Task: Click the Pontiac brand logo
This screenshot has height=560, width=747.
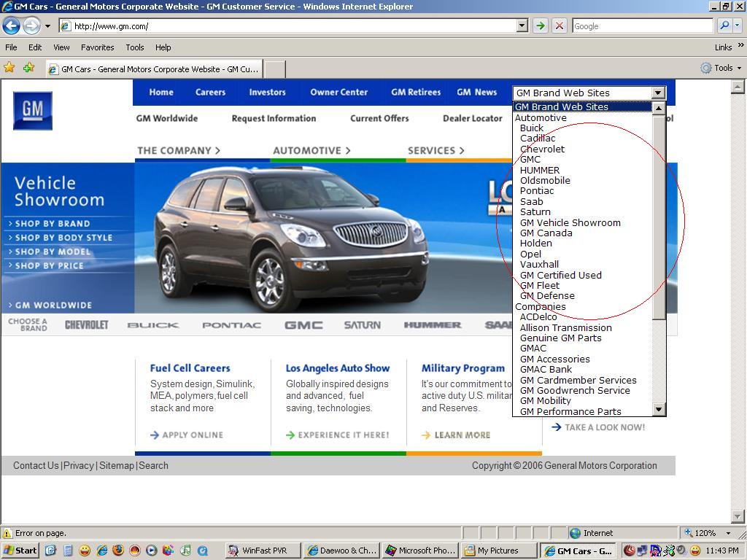Action: 231,325
